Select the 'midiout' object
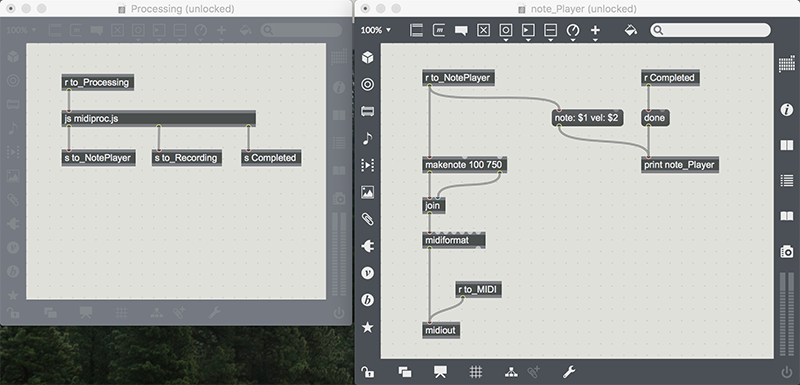The width and height of the screenshot is (800, 385). [441, 330]
